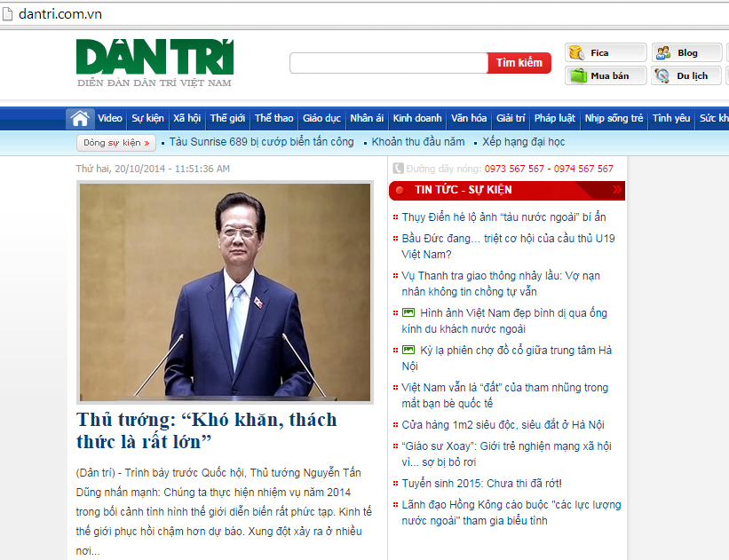Click the Tàu Sunrise 689 news link

pos(261,142)
